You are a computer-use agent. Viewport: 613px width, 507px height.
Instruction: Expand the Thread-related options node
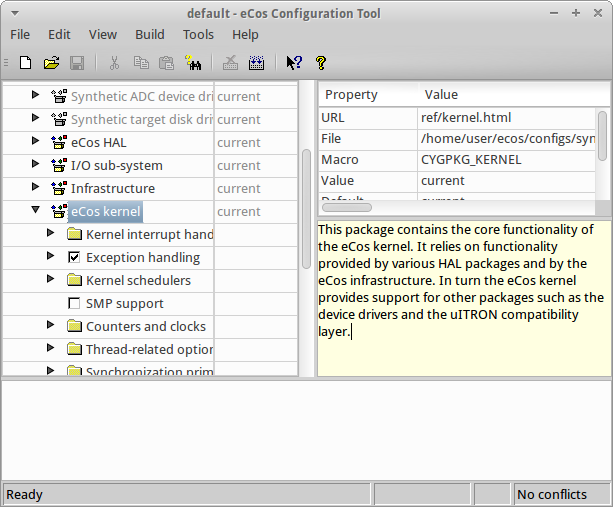(x=50, y=348)
